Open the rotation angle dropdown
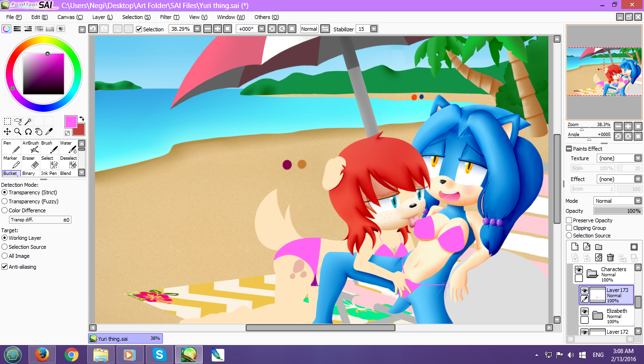Image resolution: width=644 pixels, height=364 pixels. (x=261, y=29)
